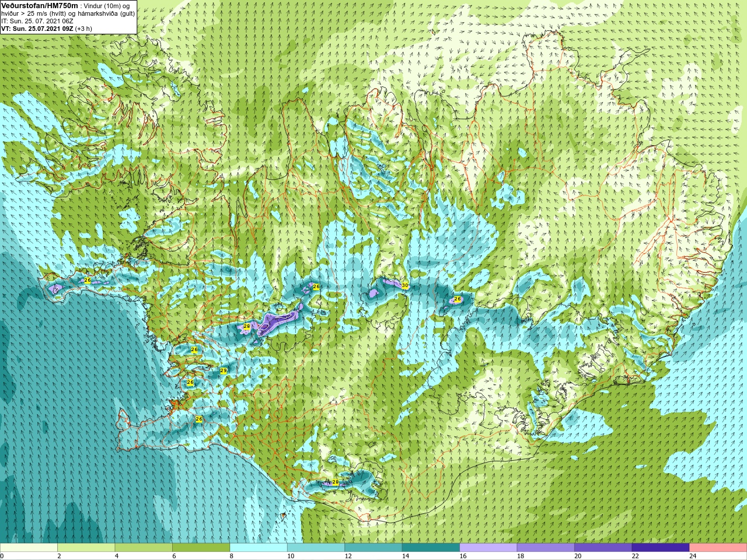
Task: Click the dark teal 14–16 m/s legend swatch
Action: pyautogui.click(x=431, y=548)
